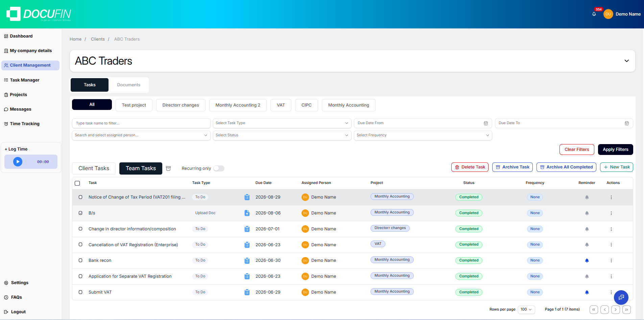Open the Select Task Type dropdown
The width and height of the screenshot is (644, 320).
pos(282,123)
